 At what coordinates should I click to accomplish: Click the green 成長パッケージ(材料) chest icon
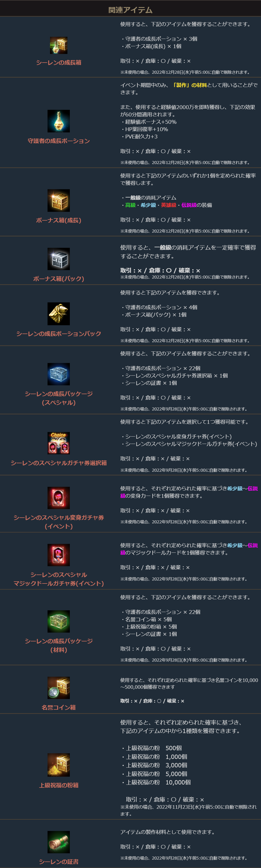pos(59,621)
